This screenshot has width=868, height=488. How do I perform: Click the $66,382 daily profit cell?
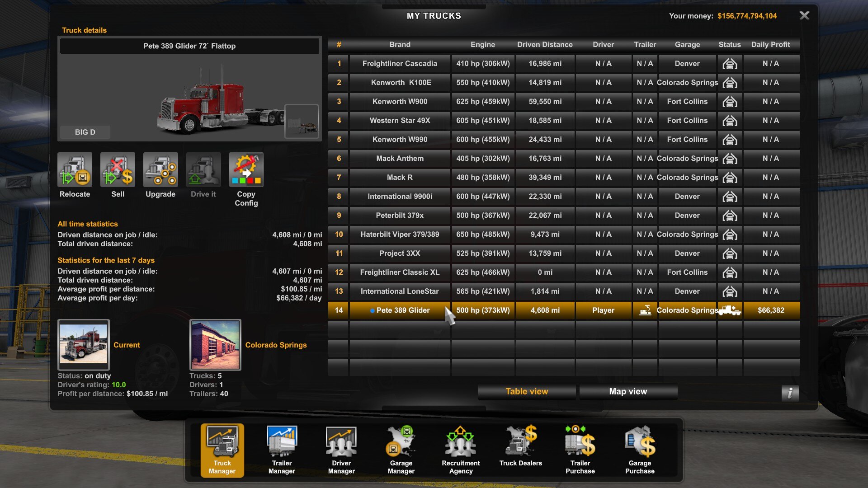click(771, 310)
